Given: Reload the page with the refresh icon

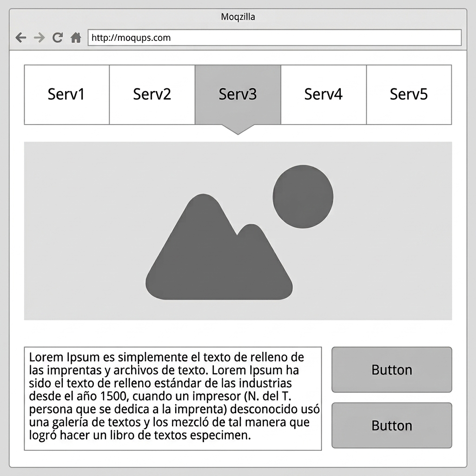Looking at the screenshot, I should coord(58,37).
